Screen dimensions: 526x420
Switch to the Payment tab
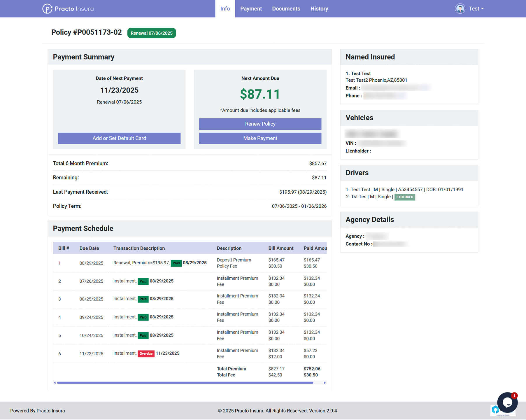click(x=251, y=9)
